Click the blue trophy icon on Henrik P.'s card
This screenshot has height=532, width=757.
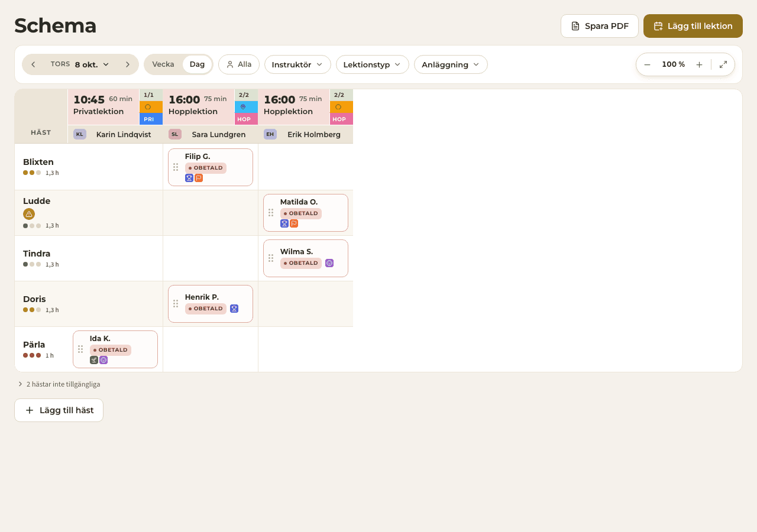pos(234,309)
